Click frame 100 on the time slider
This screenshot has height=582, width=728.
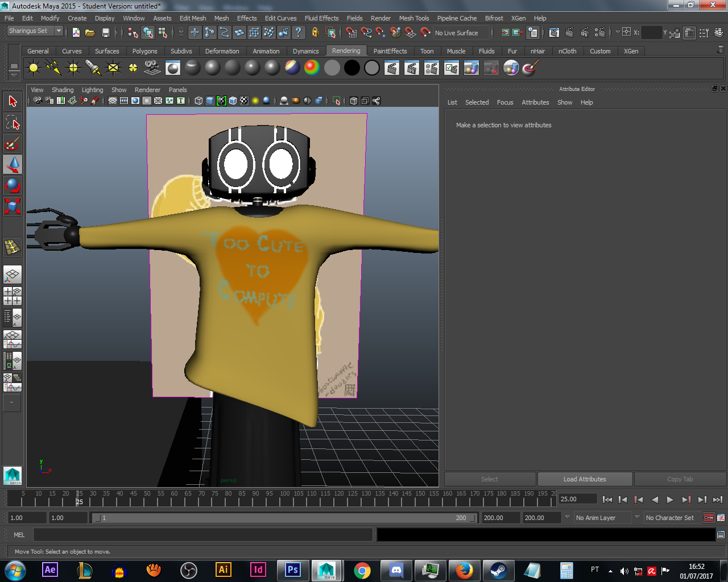[x=284, y=499]
